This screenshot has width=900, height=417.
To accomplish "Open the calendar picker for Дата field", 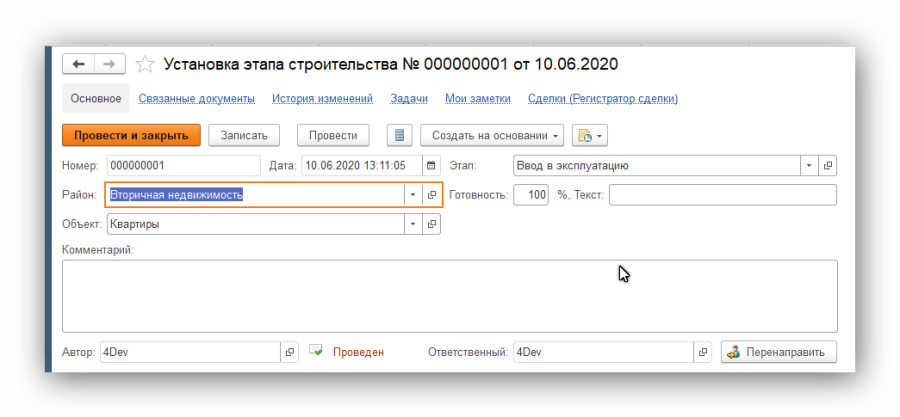I will click(x=431, y=165).
